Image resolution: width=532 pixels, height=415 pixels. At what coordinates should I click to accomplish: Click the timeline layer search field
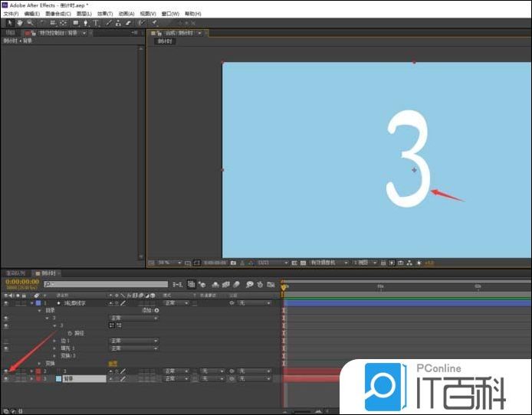[x=103, y=284]
